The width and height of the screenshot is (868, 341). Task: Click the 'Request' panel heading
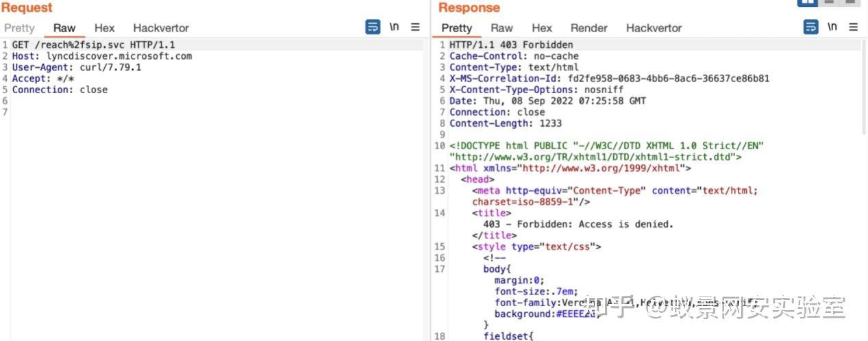pos(27,8)
